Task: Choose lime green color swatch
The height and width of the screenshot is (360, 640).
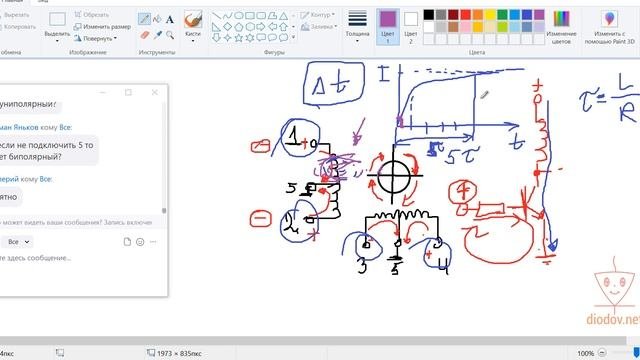Action: [502, 27]
